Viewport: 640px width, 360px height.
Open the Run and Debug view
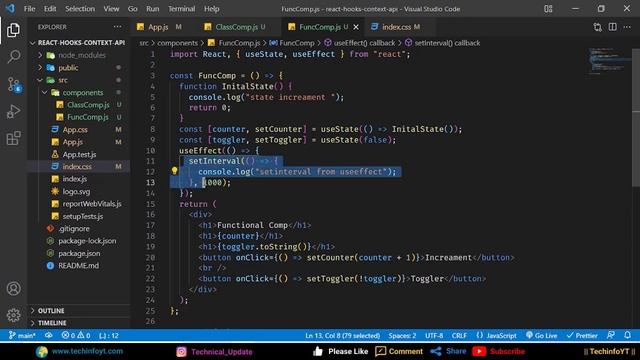click(13, 111)
